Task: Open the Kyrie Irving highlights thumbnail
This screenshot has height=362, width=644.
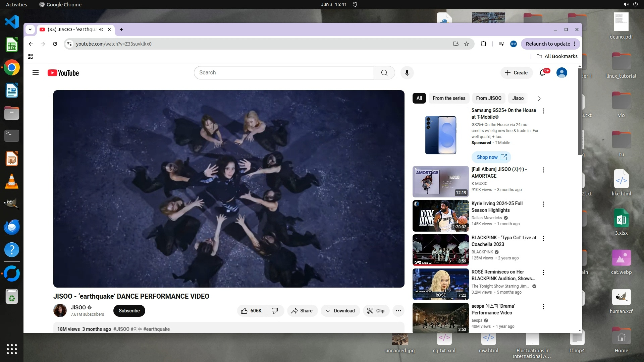Action: 440,216
